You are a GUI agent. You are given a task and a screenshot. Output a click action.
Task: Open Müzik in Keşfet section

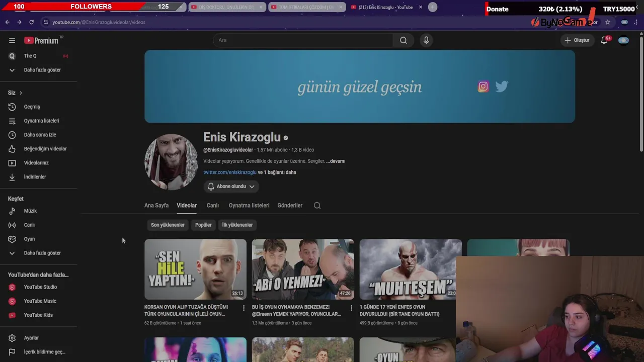[39, 211]
